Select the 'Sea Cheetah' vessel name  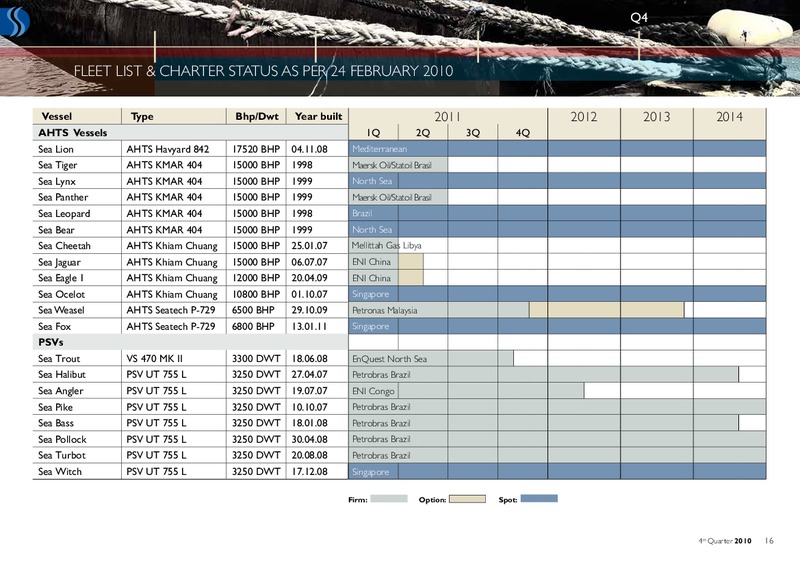pyautogui.click(x=64, y=245)
